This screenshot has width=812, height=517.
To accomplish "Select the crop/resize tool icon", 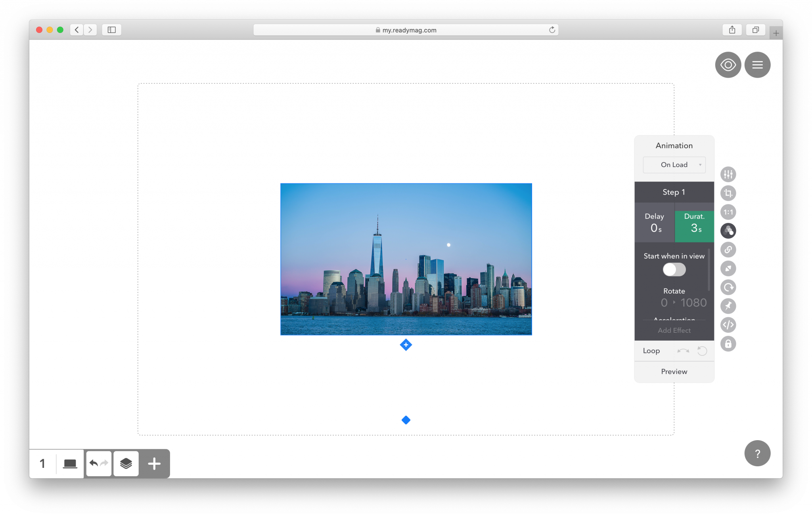I will coord(728,193).
